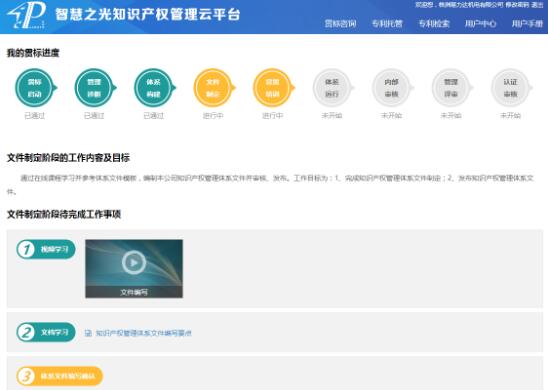The image size is (548, 390).
Task: Click 未开始 status under 体系运行
Action: coord(332,115)
